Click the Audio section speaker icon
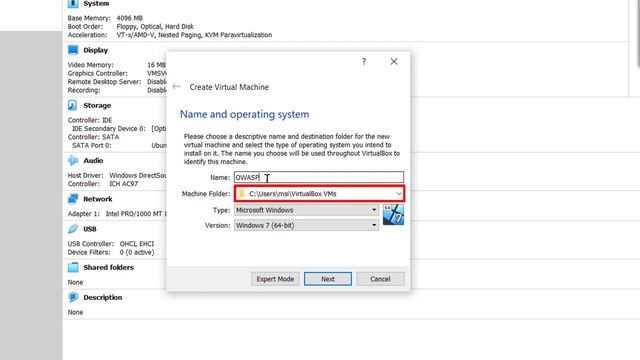 (x=73, y=160)
